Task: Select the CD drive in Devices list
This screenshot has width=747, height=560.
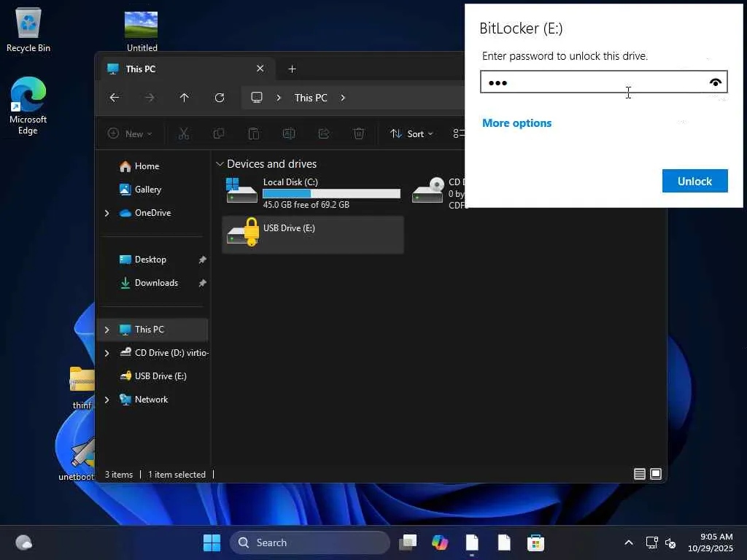Action: (x=437, y=192)
